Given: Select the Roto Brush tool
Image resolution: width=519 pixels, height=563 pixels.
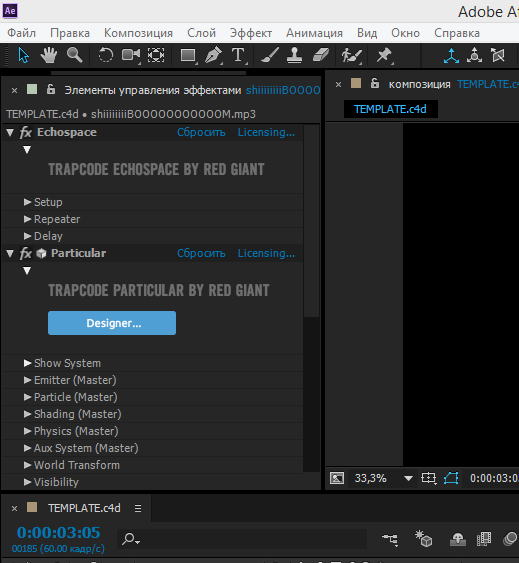Looking at the screenshot, I should [351, 56].
